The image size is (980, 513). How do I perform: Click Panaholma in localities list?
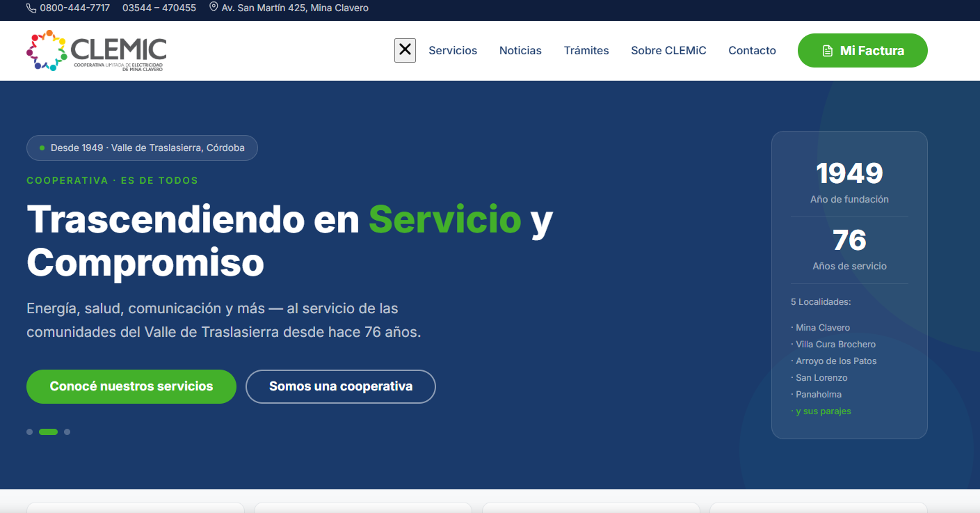819,394
